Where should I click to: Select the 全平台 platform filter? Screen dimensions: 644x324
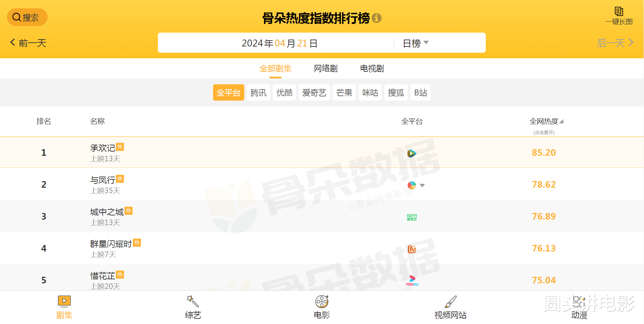click(x=228, y=93)
